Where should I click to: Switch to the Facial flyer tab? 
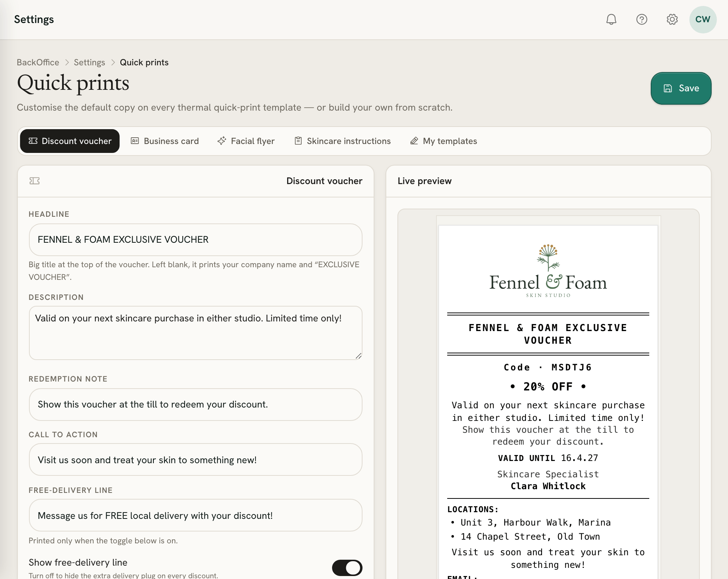coord(246,141)
